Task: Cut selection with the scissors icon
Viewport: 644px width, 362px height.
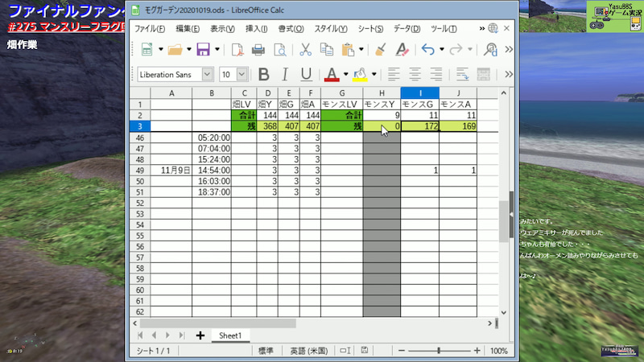Action: point(305,50)
